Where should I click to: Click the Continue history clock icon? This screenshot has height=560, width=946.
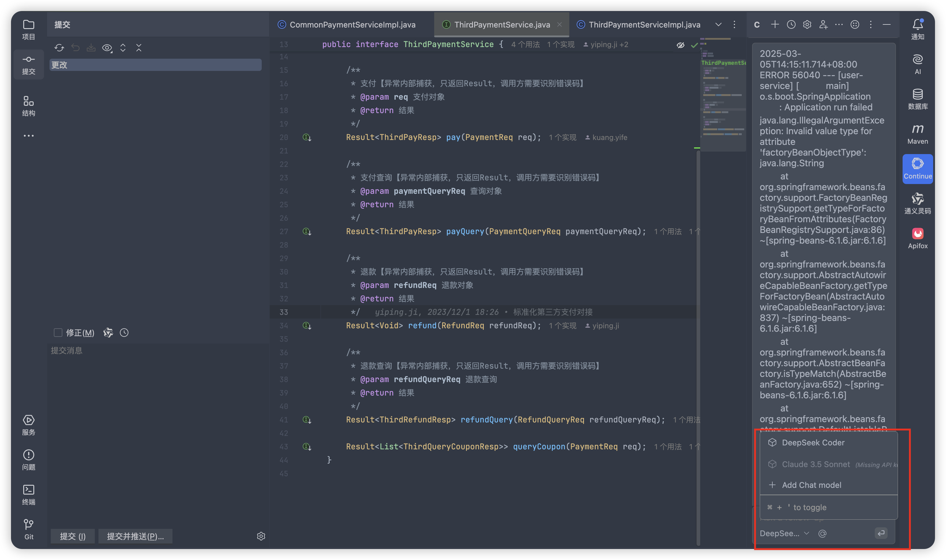pos(791,24)
